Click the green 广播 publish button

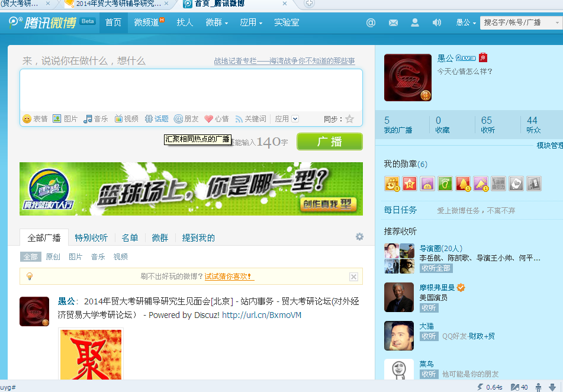pyautogui.click(x=330, y=142)
